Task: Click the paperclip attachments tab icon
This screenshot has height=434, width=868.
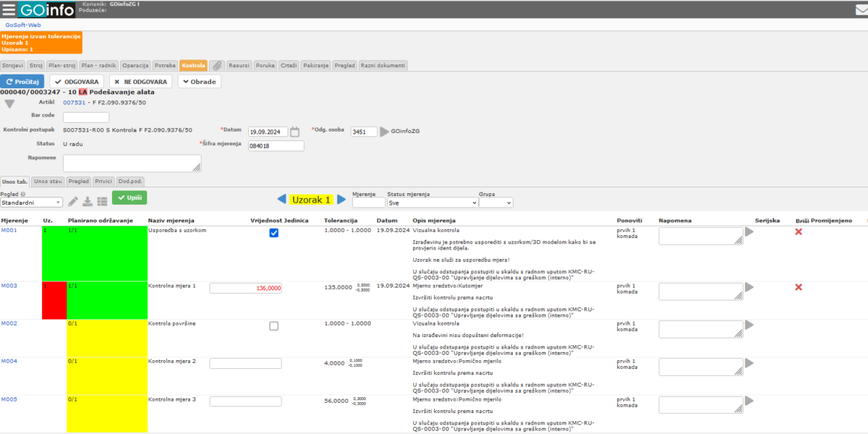Action: point(217,65)
